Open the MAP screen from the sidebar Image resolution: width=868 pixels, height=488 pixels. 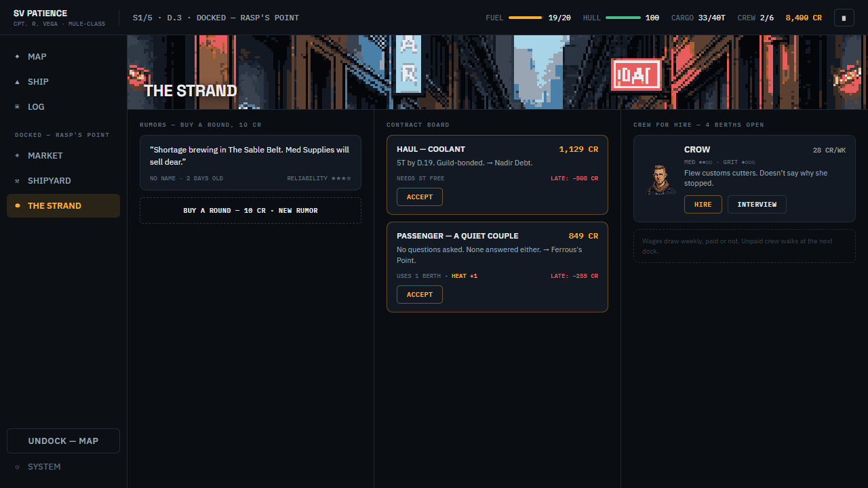63,56
